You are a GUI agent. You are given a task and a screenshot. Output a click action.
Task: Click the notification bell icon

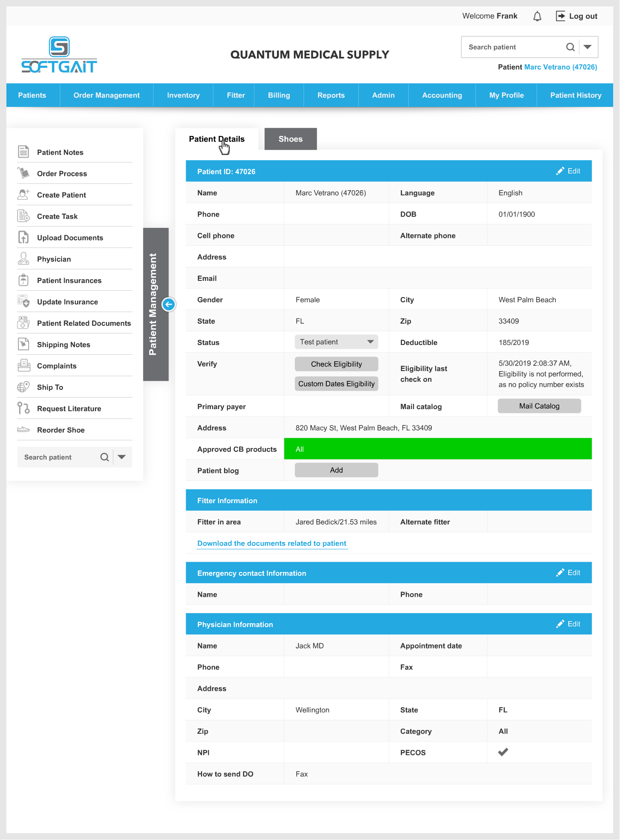coord(537,16)
